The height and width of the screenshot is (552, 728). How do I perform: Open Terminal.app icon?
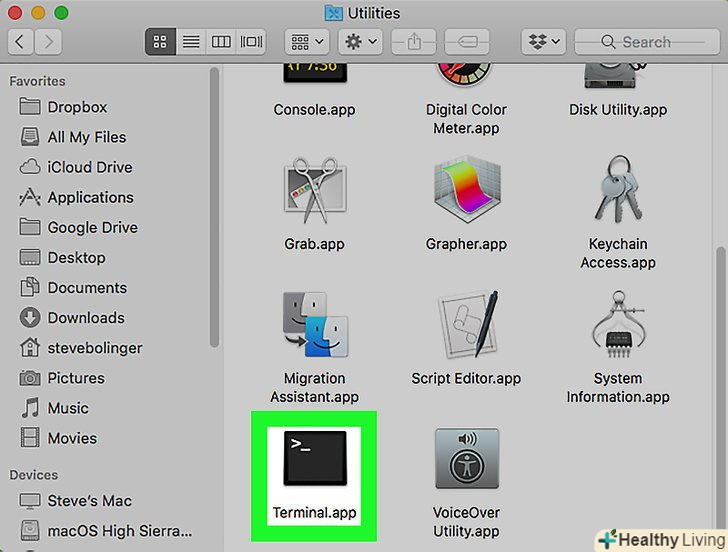[315, 458]
